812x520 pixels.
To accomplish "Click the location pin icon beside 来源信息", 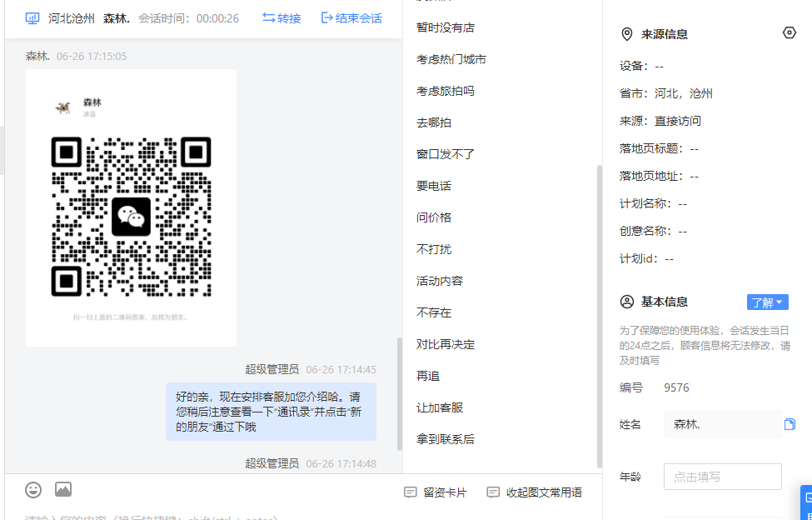I will (x=626, y=35).
